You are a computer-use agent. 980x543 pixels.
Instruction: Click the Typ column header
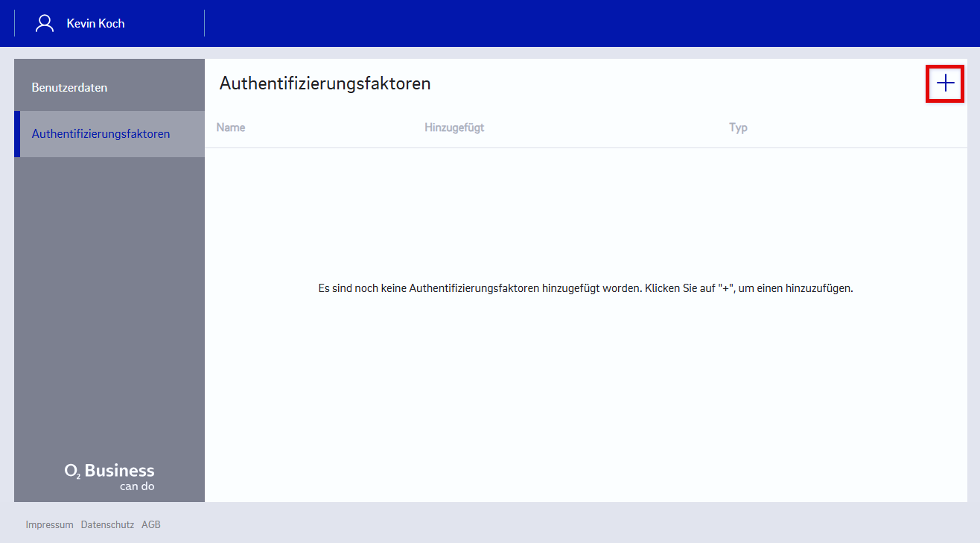click(738, 127)
